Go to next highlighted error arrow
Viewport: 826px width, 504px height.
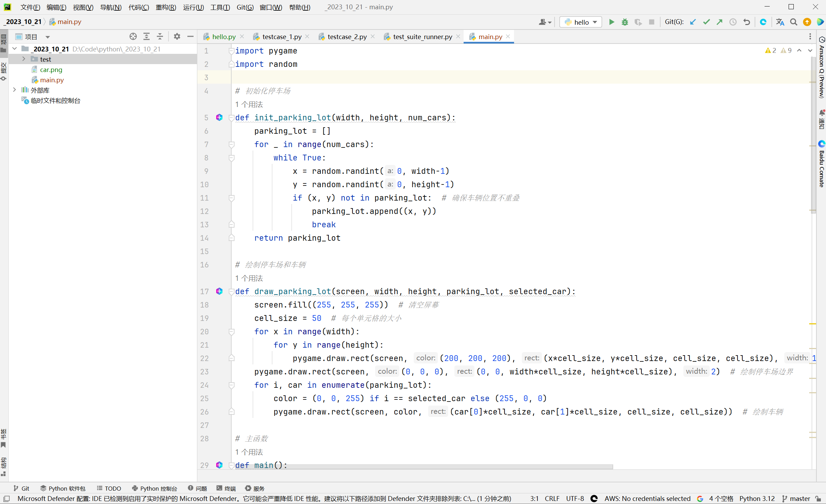tap(810, 50)
